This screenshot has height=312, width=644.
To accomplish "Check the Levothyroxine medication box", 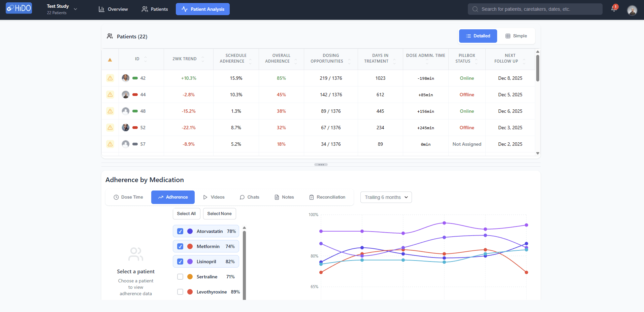I will click(180, 291).
